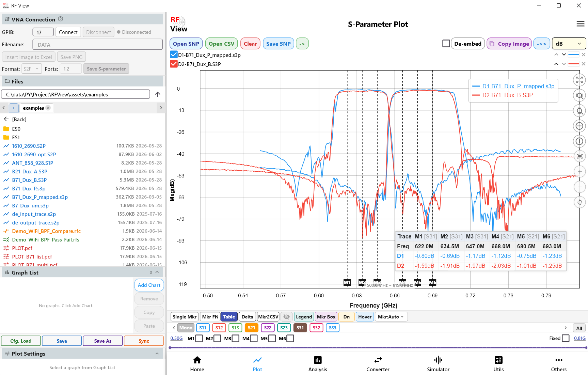Tick the M1 marker checkbox
588x375 pixels.
click(x=199, y=338)
